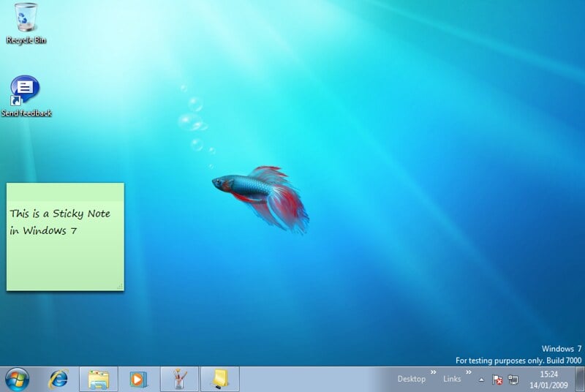
Task: Click the date 14/01/2009 in the tray
Action: [548, 385]
